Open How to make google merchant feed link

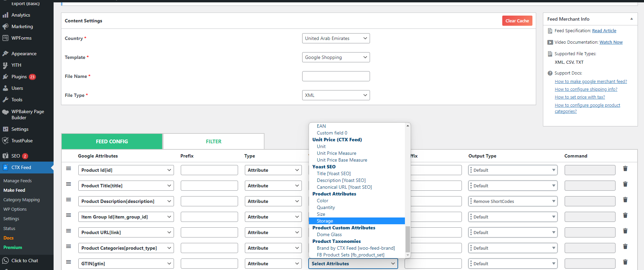(591, 81)
